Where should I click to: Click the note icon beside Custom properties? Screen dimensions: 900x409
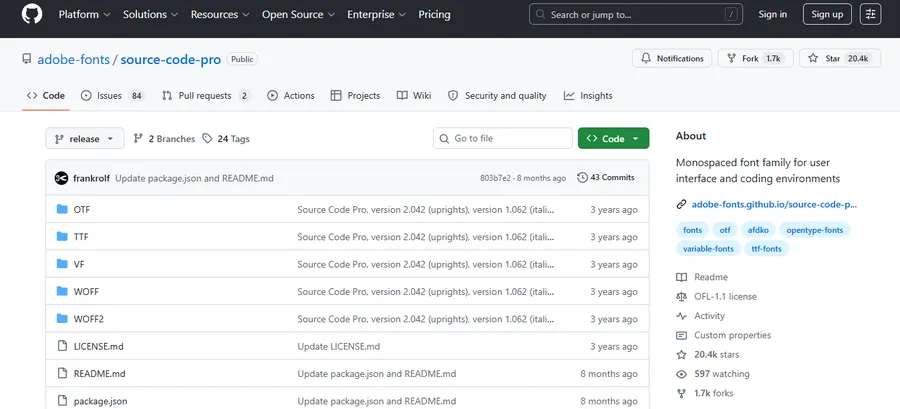coord(681,335)
